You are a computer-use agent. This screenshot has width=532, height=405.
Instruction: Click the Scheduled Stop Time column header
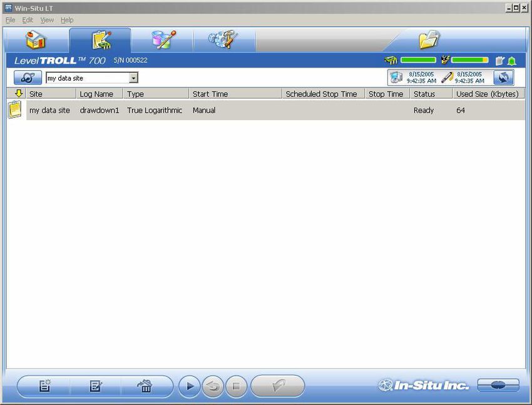[324, 94]
